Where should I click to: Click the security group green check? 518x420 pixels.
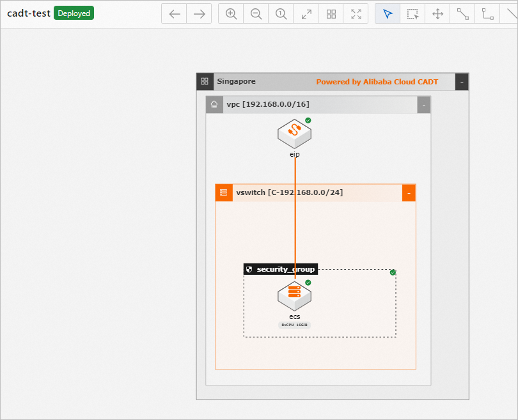(x=393, y=272)
